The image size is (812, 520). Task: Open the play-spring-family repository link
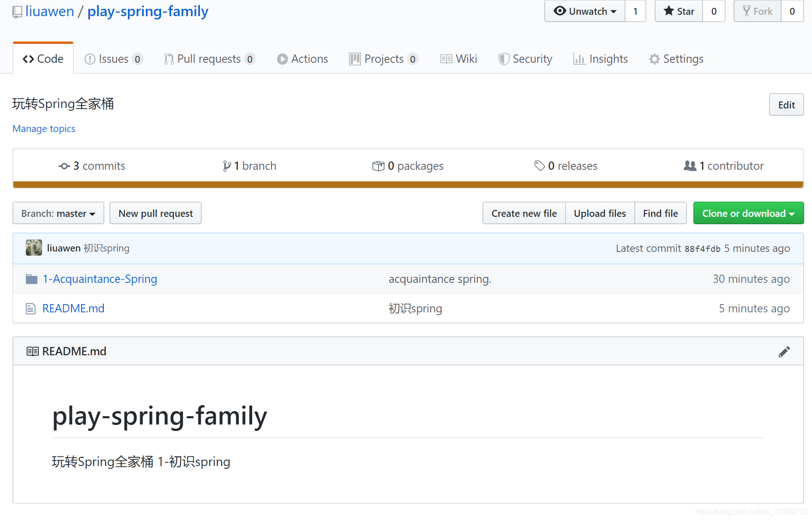(148, 11)
